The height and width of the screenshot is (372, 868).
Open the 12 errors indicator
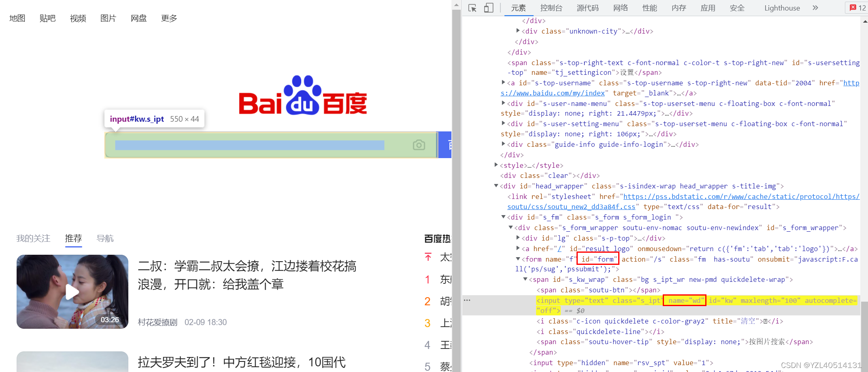click(858, 8)
